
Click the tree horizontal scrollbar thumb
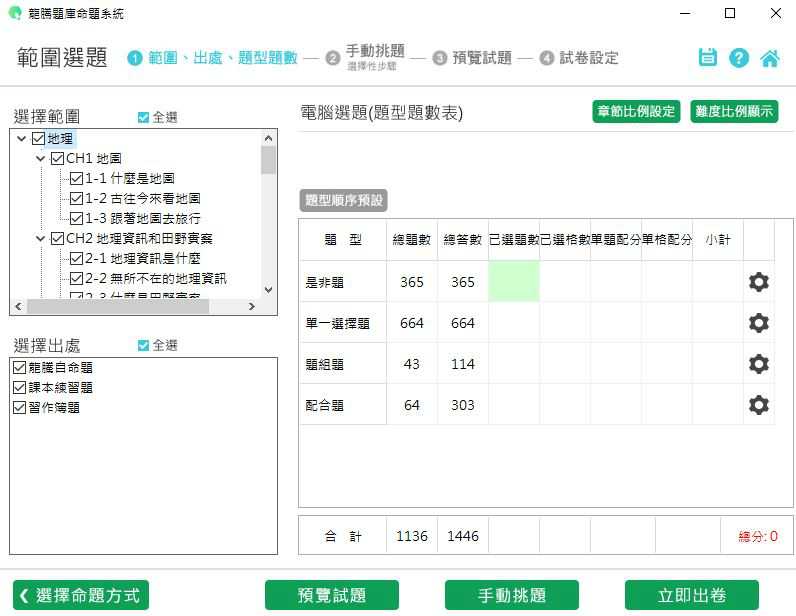pyautogui.click(x=118, y=306)
